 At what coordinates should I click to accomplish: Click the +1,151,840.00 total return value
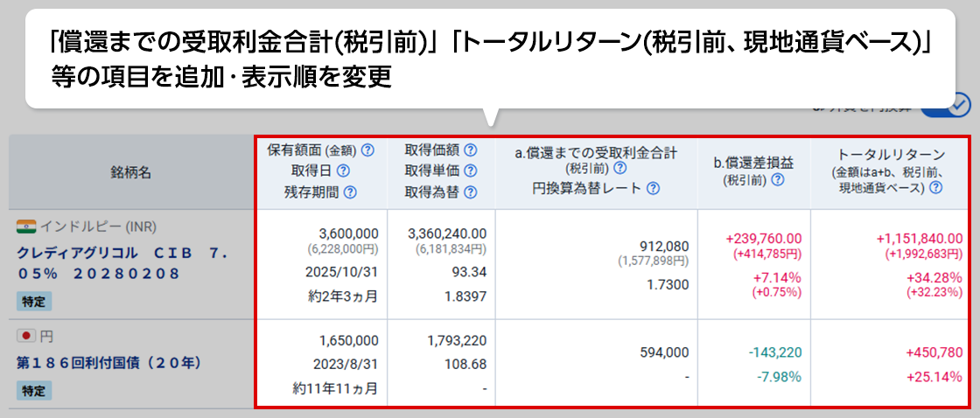[920, 239]
